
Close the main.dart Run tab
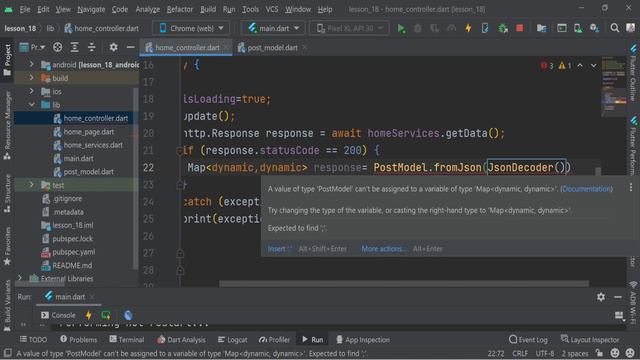coord(92,297)
